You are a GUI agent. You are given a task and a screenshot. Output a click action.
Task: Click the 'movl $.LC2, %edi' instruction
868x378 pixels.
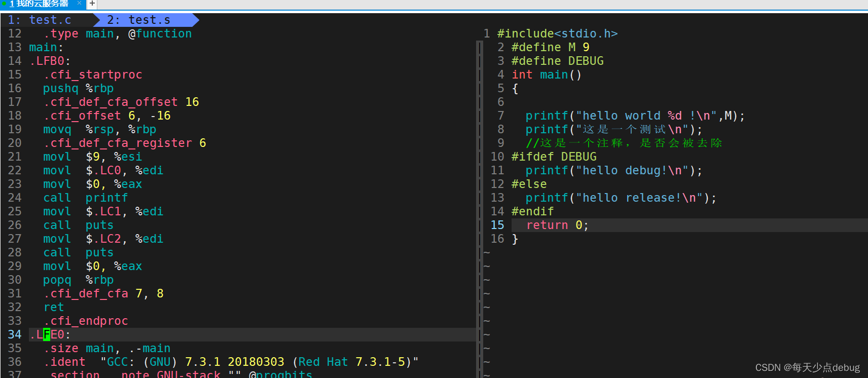click(x=103, y=239)
